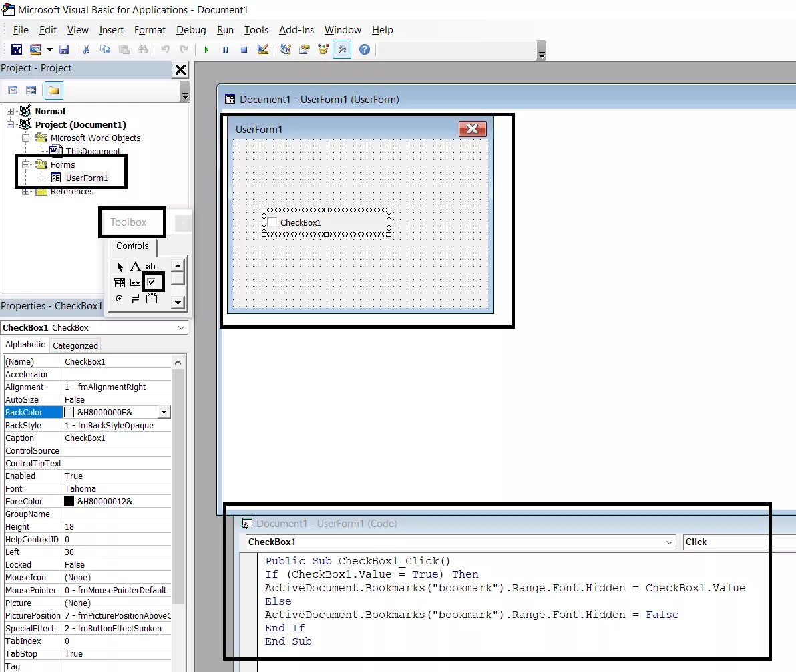Click the View Microsoft Word toolbar icon
This screenshot has width=796, height=672.
(x=17, y=49)
